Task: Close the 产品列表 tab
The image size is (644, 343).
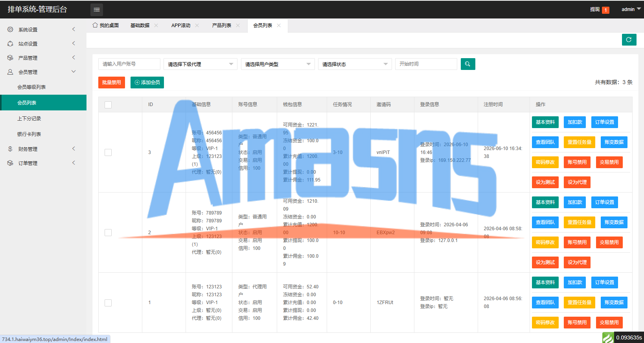Action: 238,26
